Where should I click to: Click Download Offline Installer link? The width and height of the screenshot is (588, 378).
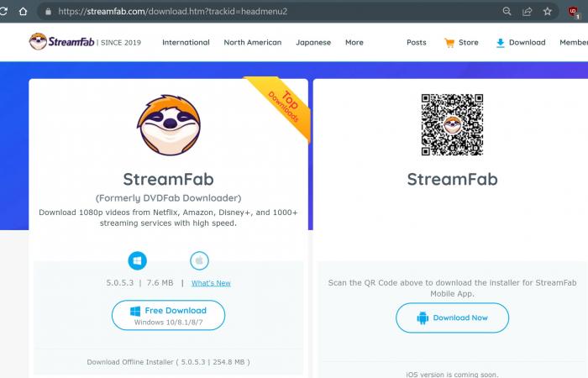(x=168, y=362)
